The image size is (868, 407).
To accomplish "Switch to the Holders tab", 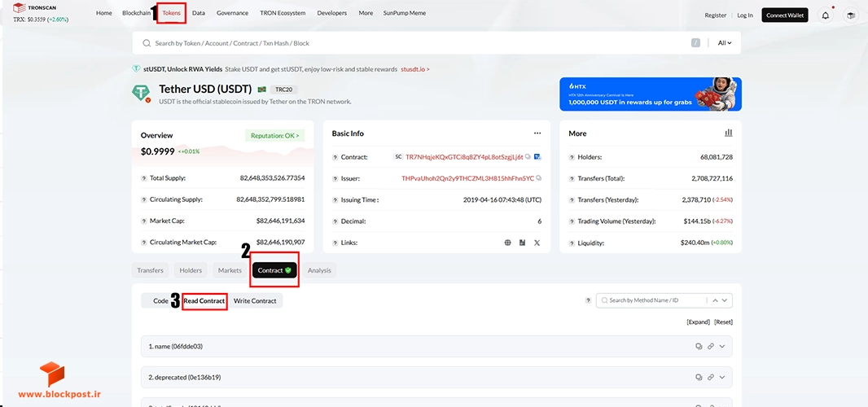I will click(x=191, y=270).
